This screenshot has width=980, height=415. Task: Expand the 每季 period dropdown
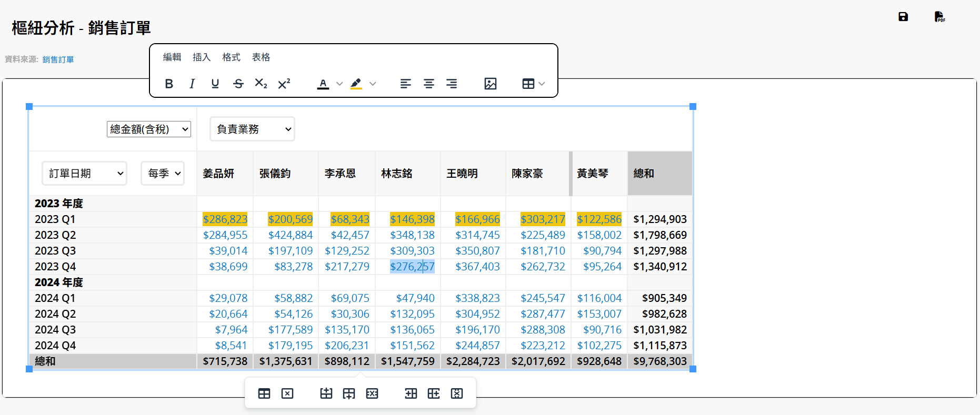click(163, 174)
